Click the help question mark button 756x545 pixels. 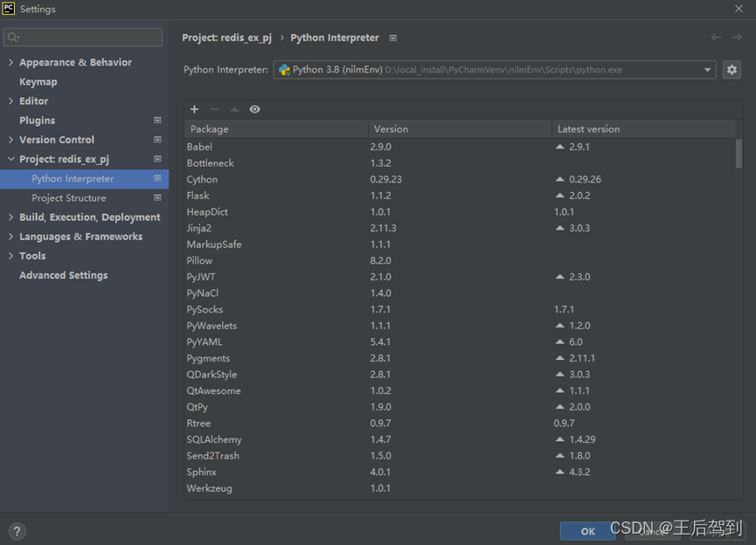point(17,531)
